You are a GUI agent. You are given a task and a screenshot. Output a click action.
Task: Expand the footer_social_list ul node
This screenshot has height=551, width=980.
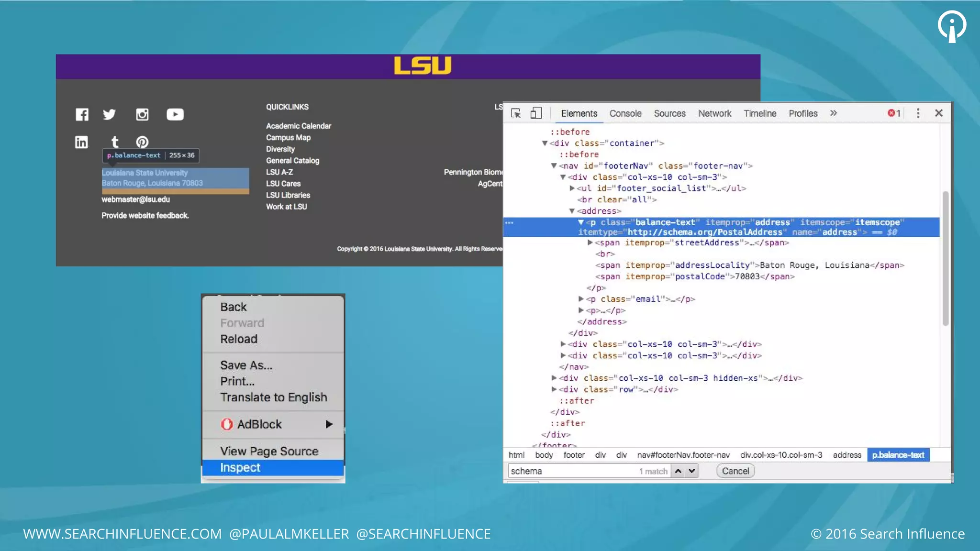pyautogui.click(x=572, y=188)
